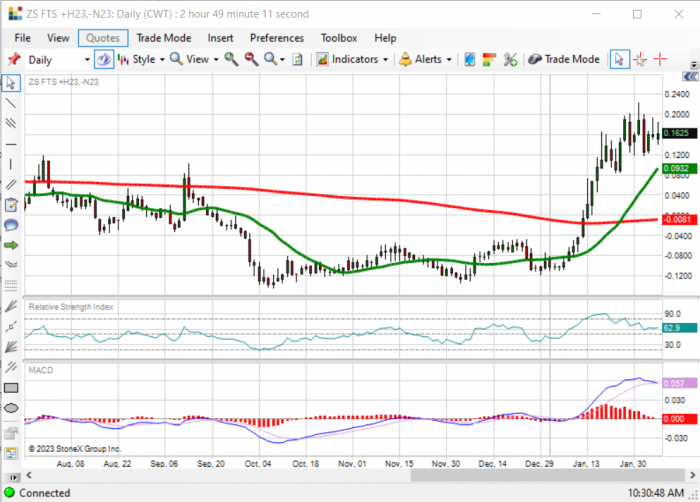Select the speech bubble annotation tool

[x=11, y=225]
